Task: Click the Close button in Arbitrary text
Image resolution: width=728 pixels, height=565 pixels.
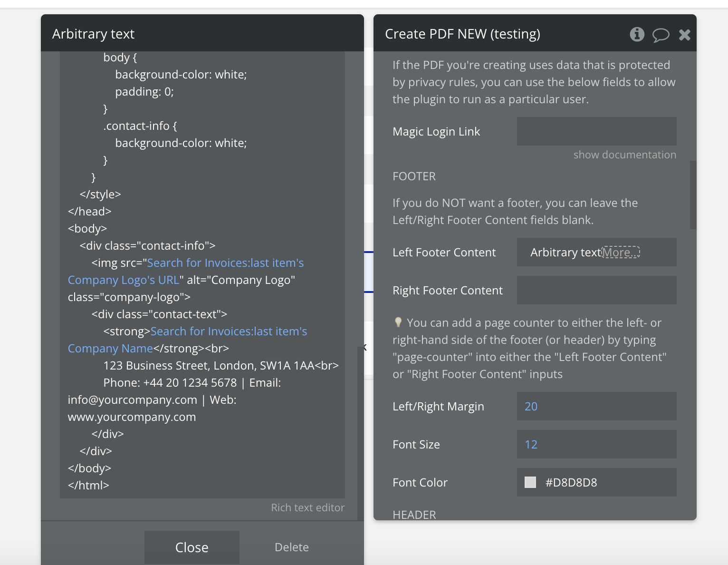Action: pyautogui.click(x=192, y=547)
